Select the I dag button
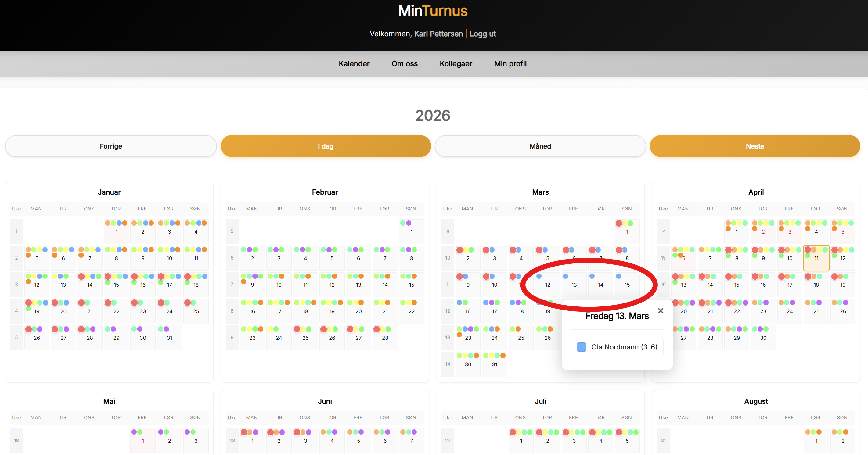 pos(325,146)
